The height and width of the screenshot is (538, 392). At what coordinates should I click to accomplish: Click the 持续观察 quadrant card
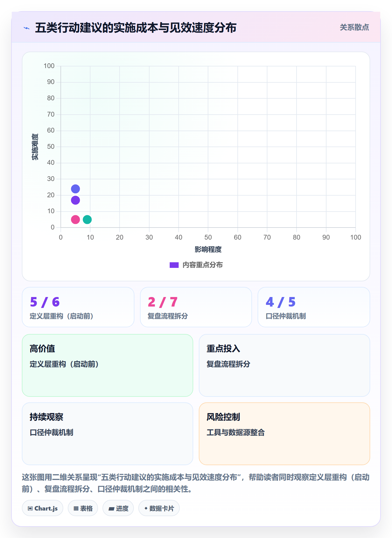pyautogui.click(x=108, y=434)
